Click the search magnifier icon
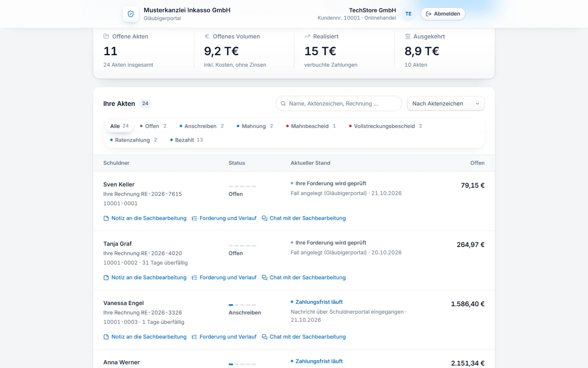Screen dimensions: 588x368 tap(283, 104)
